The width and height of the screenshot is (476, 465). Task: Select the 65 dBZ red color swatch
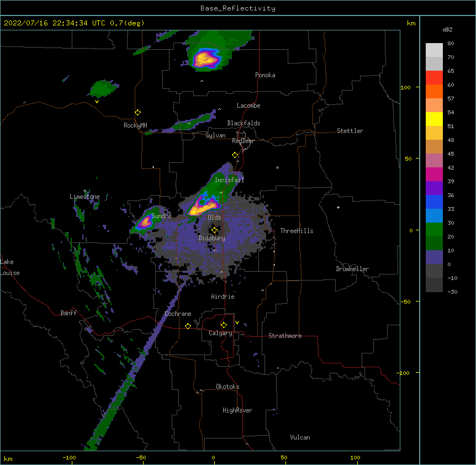point(434,78)
